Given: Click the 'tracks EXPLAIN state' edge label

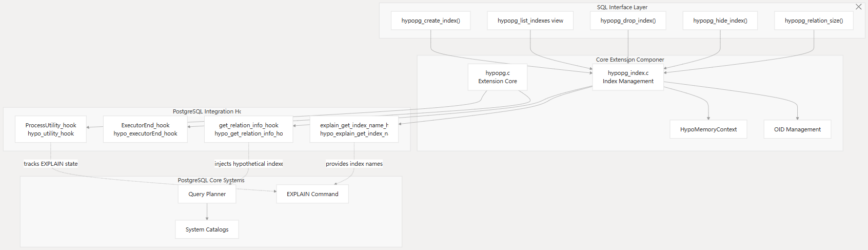Looking at the screenshot, I should (51, 164).
